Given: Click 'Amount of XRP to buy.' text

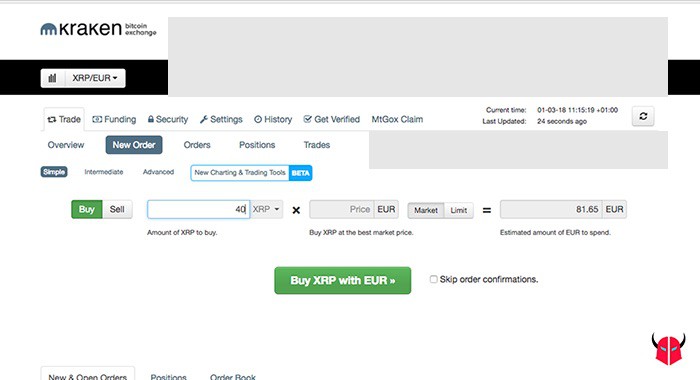Looking at the screenshot, I should [182, 232].
